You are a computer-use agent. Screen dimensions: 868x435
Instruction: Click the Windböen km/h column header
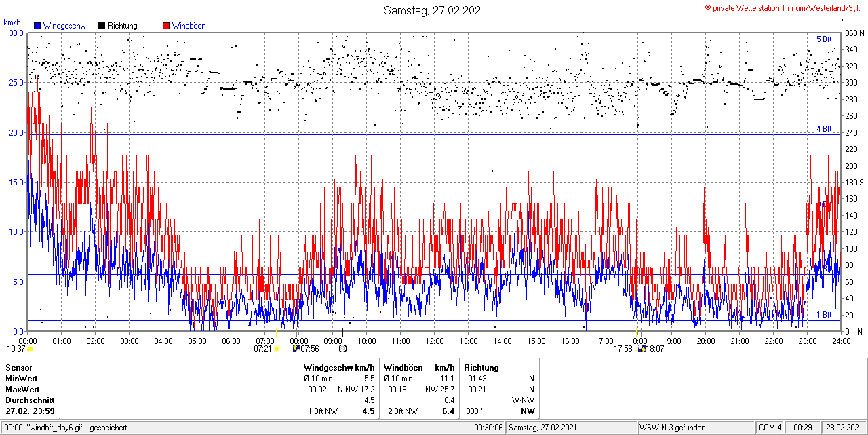[x=418, y=367]
